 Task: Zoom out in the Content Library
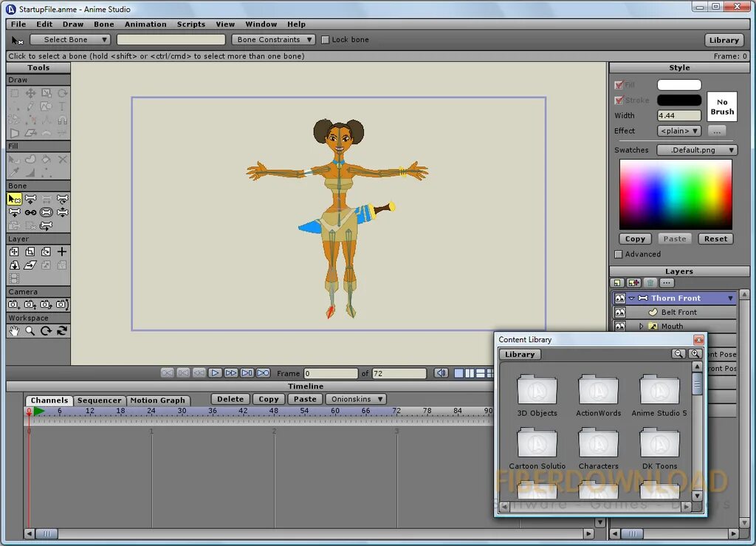(679, 354)
